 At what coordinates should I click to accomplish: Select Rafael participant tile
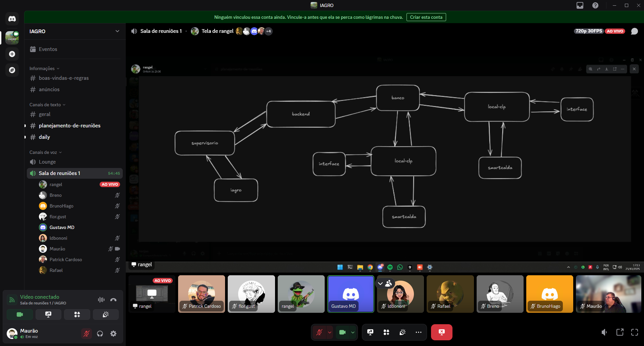(x=450, y=294)
